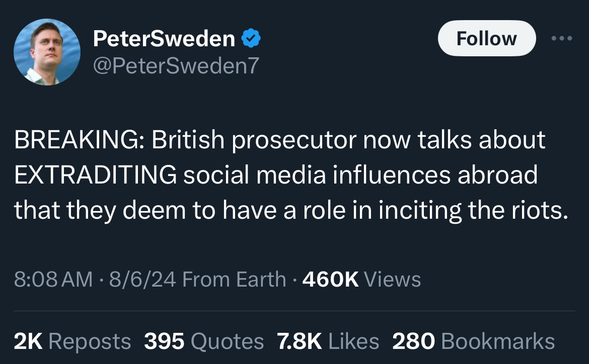This screenshot has height=364, width=589.
Task: Click the word inciting in the tweet
Action: [420, 210]
